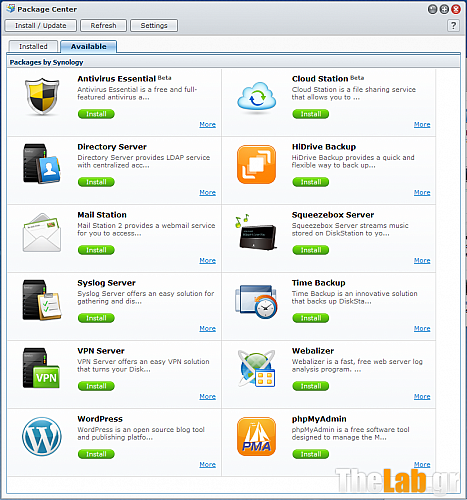Install Antivirus Essential package
467x500 pixels.
pyautogui.click(x=96, y=114)
